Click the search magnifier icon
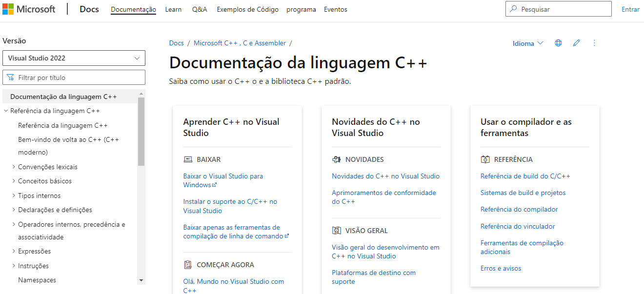Viewport: 644px width, 294px height. click(514, 8)
